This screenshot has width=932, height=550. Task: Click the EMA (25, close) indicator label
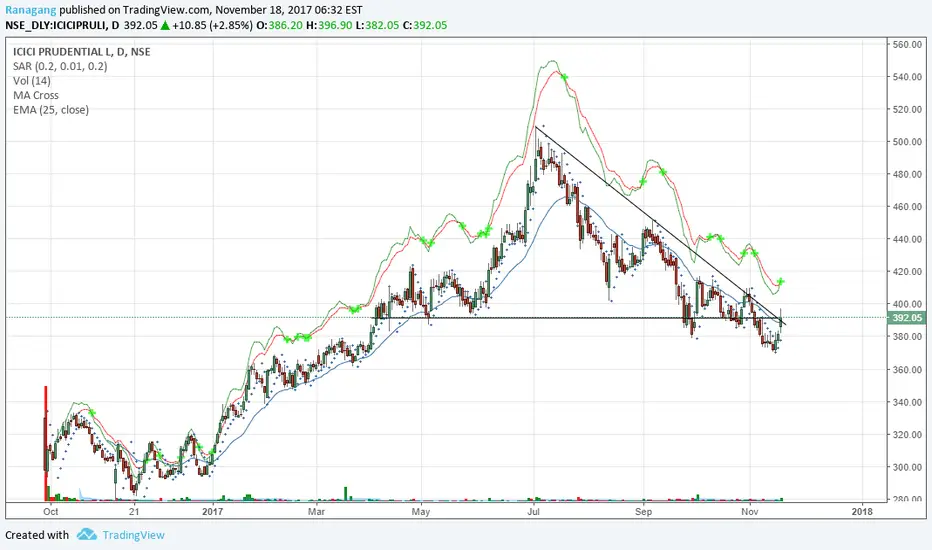(x=51, y=110)
